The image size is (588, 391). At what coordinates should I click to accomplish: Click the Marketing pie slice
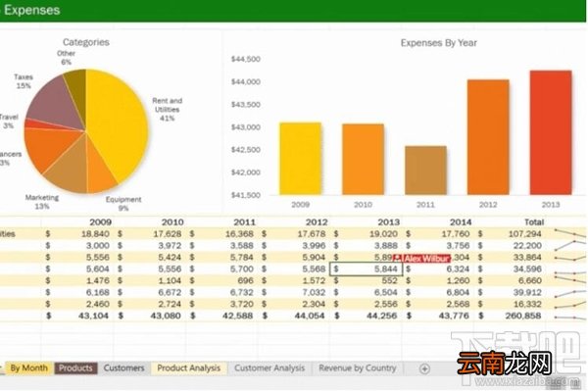coord(69,169)
